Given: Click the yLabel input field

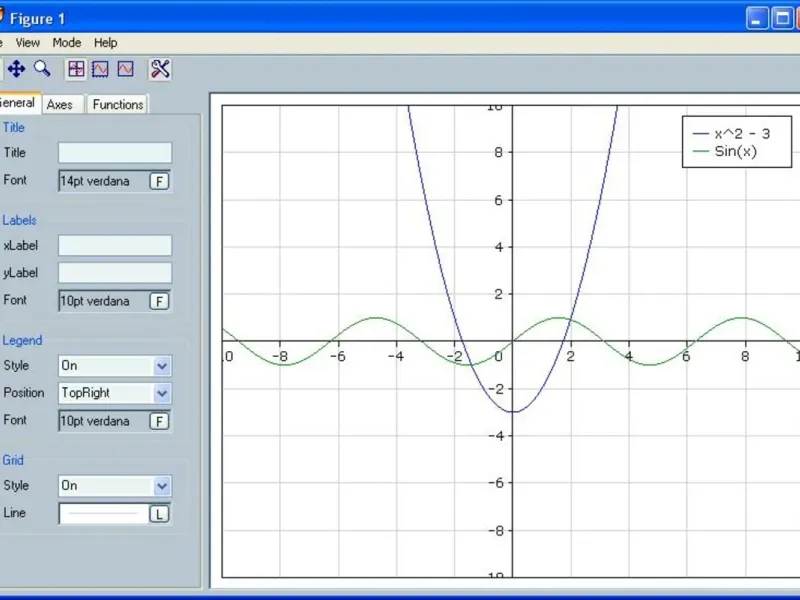Looking at the screenshot, I should coord(115,273).
